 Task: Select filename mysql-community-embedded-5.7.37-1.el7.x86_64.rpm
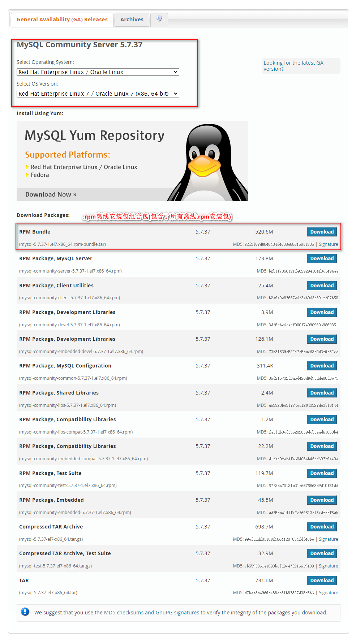coord(75,513)
